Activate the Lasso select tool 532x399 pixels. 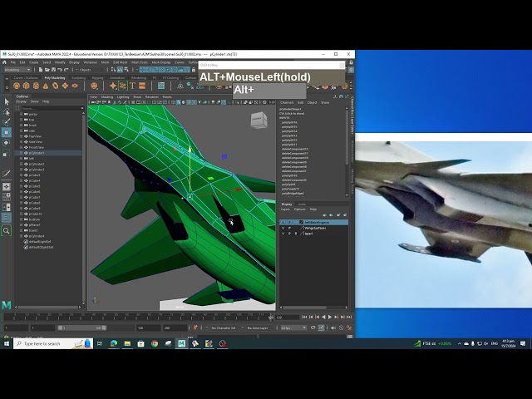[7, 112]
